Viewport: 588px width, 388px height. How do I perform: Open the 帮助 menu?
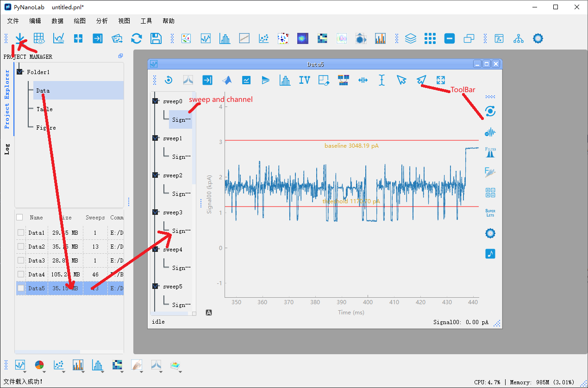[x=169, y=21]
